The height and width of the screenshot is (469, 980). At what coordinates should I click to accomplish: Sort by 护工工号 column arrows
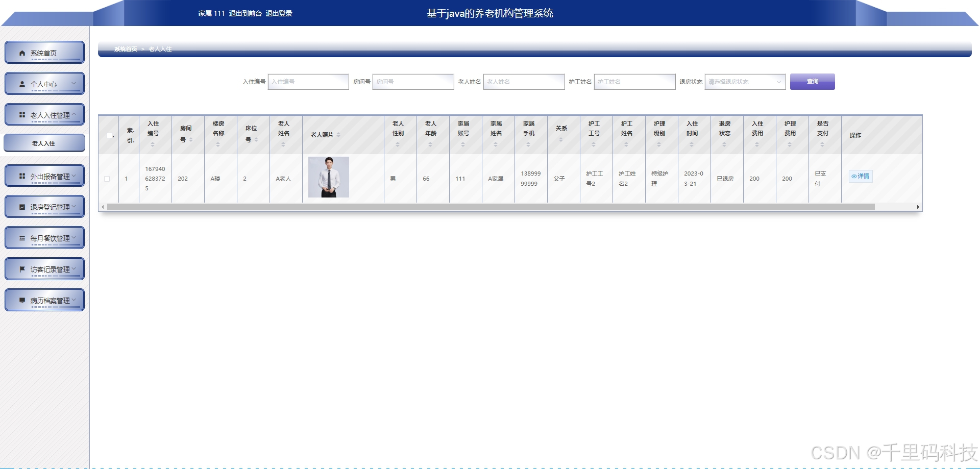point(593,144)
